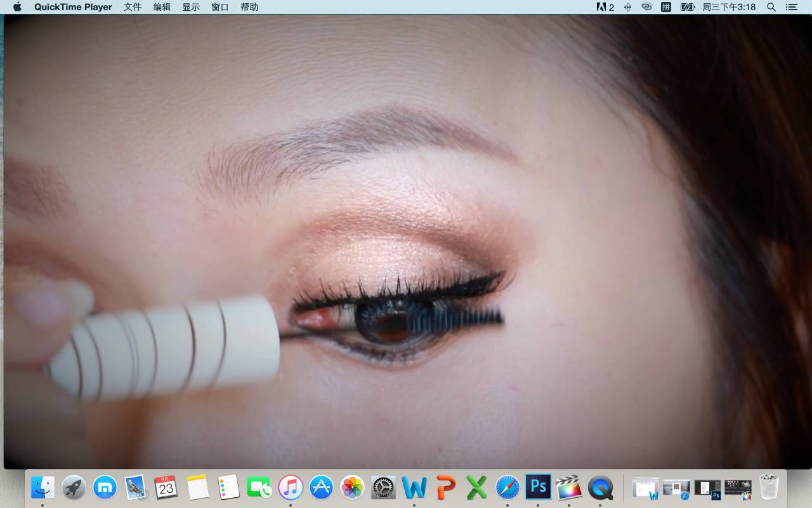Screen dimensions: 812x508
Task: Open the 显示 menu
Action: (x=191, y=7)
